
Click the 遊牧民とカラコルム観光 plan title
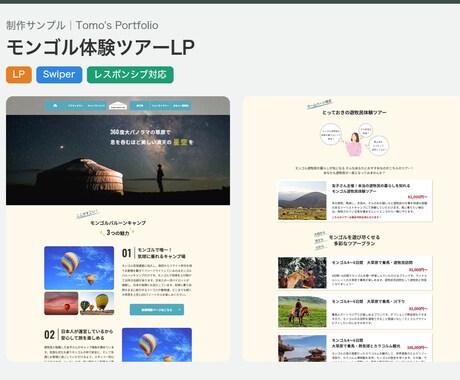[x=366, y=346]
